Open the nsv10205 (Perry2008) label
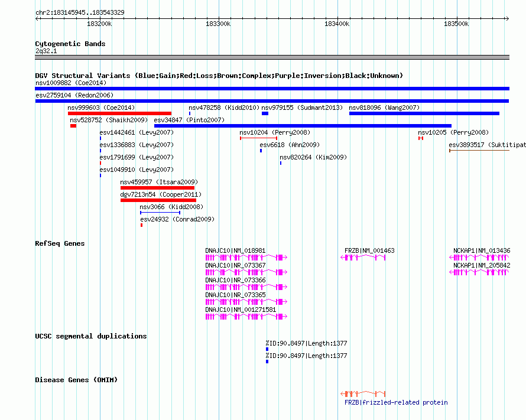 click(453, 132)
